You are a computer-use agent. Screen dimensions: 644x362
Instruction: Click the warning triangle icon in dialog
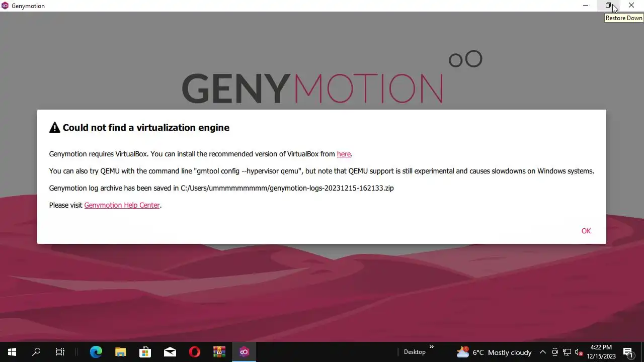(54, 128)
